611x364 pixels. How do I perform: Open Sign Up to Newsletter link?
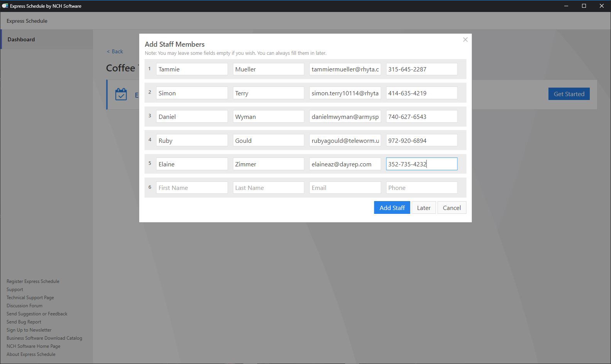tap(29, 330)
